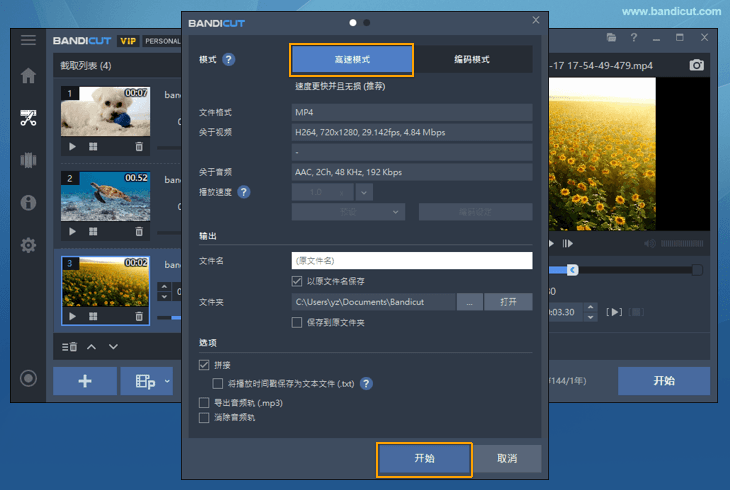Delete clip 1 with trash icon
The height and width of the screenshot is (490, 730).
[x=139, y=147]
